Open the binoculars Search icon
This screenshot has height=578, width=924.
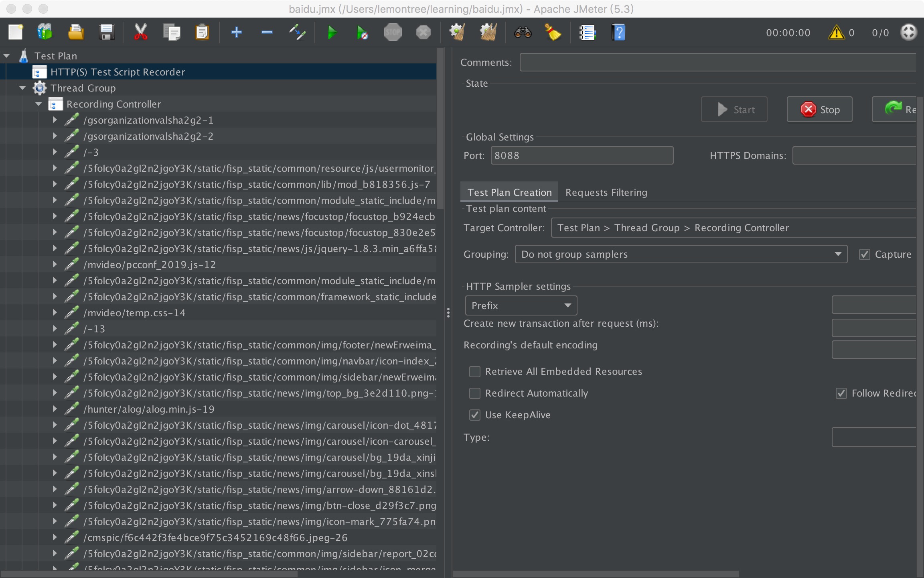(523, 33)
